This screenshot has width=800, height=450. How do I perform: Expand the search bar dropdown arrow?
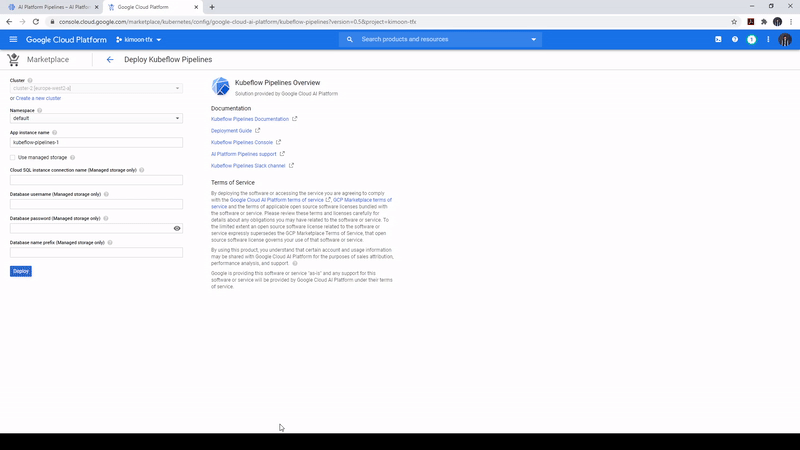click(534, 39)
